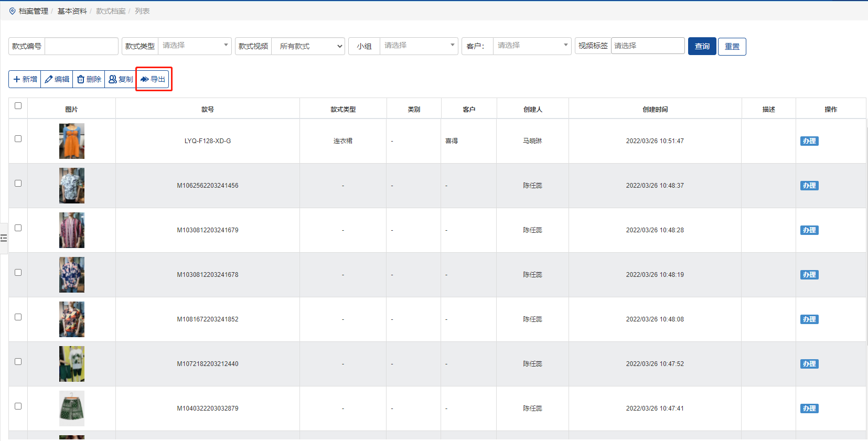Expand the 款式视频 所有款式 dropdown

click(x=308, y=46)
